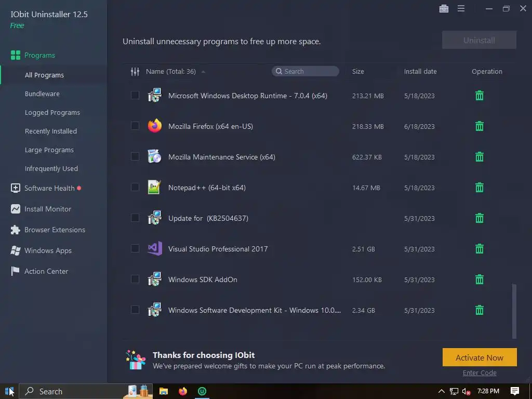
Task: Tick the Windows Software Development Kit checkbox
Action: 135,310
